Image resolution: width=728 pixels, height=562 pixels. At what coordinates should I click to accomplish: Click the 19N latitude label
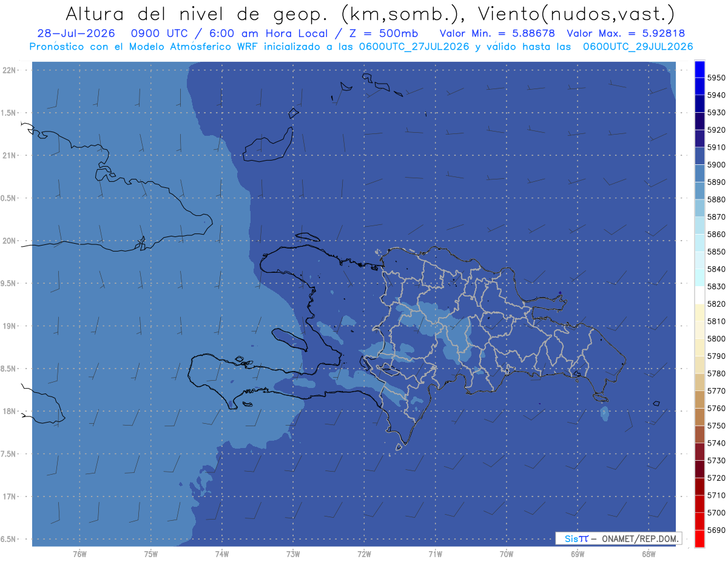click(10, 326)
